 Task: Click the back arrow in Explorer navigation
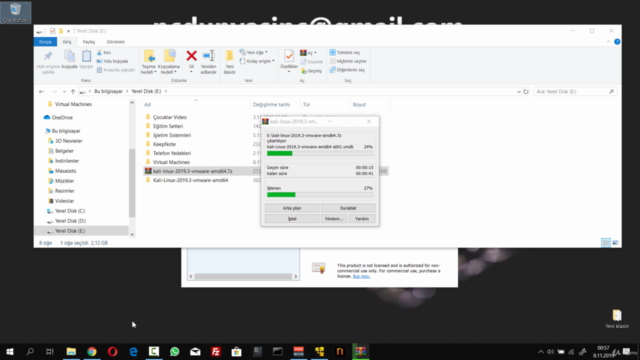[x=41, y=91]
